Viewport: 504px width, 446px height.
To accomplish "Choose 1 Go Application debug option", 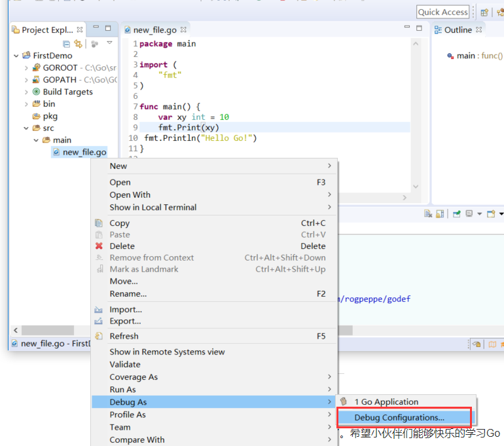I will [406, 402].
